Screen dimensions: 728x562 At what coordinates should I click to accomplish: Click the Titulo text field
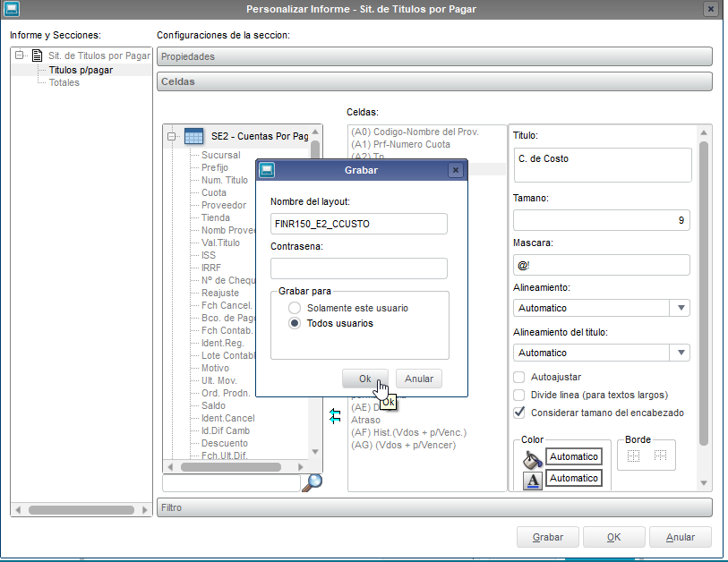603,165
